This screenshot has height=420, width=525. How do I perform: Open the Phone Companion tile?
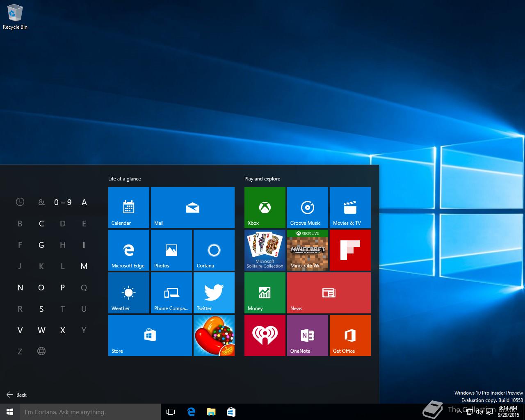[171, 293]
